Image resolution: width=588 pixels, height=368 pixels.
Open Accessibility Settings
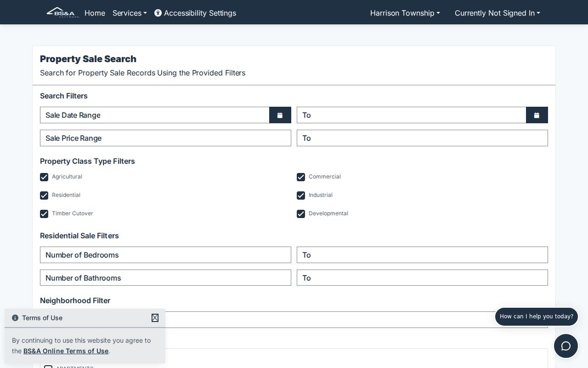pyautogui.click(x=195, y=13)
